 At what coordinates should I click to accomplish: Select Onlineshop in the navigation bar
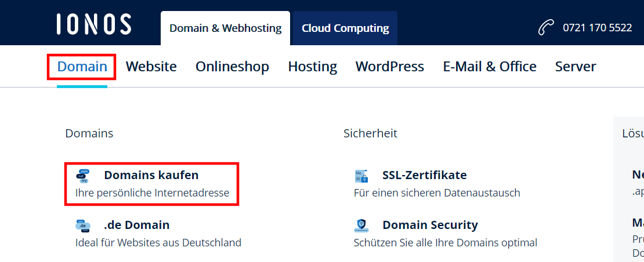[232, 67]
